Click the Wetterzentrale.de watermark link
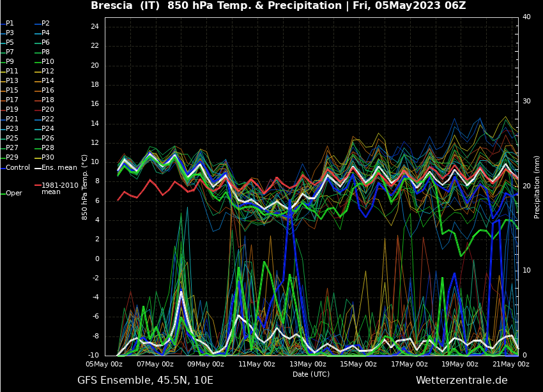The image size is (543, 392). [x=461, y=381]
